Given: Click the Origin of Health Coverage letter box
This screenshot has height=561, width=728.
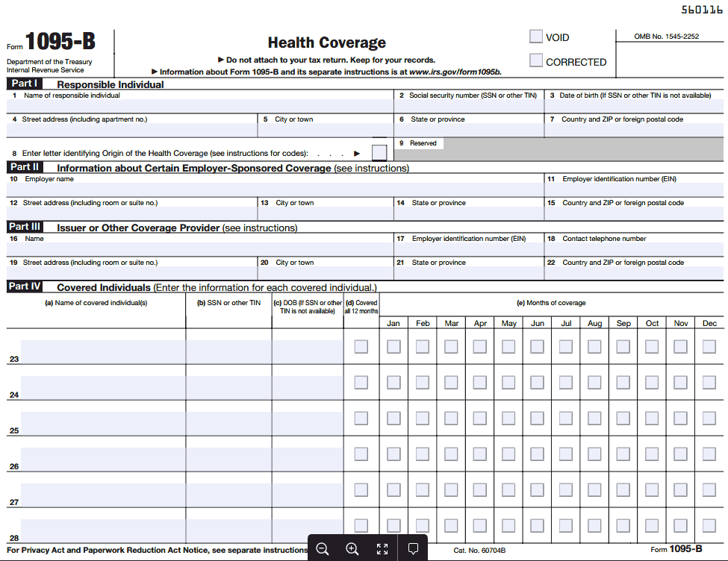Looking at the screenshot, I should click(x=379, y=152).
